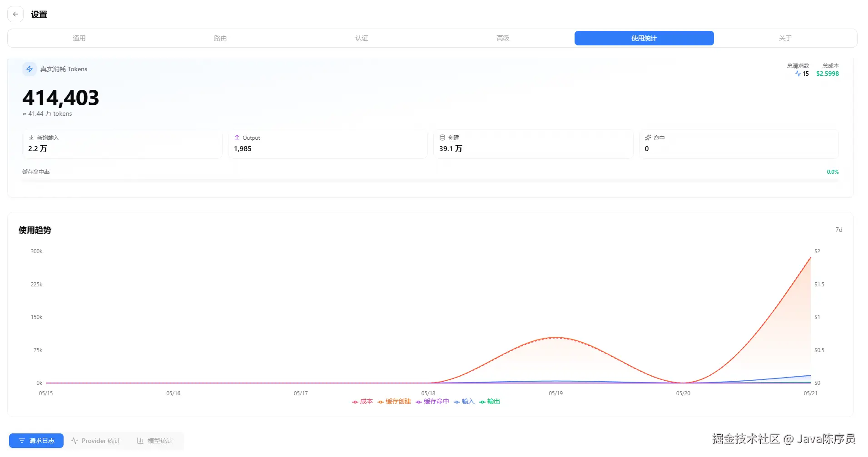Toggle the 输出 series in chart legend
This screenshot has height=457, width=868.
point(490,402)
